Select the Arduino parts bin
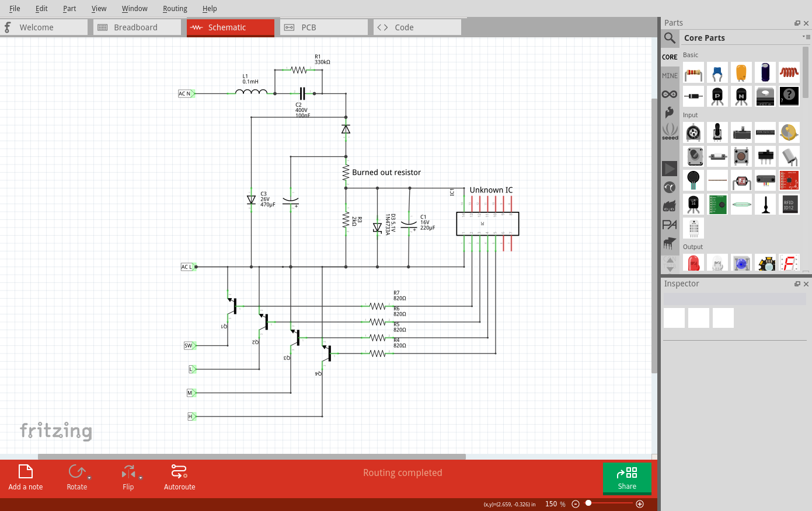Screen dimensions: 812x511 coord(670,94)
